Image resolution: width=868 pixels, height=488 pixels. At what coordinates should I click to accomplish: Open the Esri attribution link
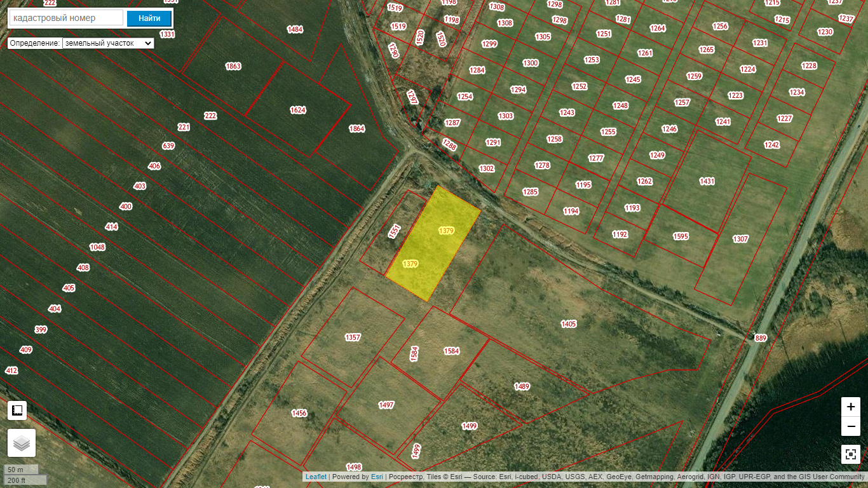[377, 477]
